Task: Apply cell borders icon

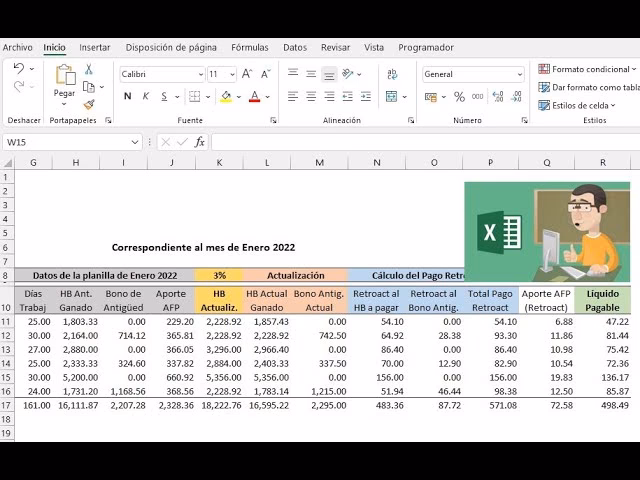Action: click(195, 96)
